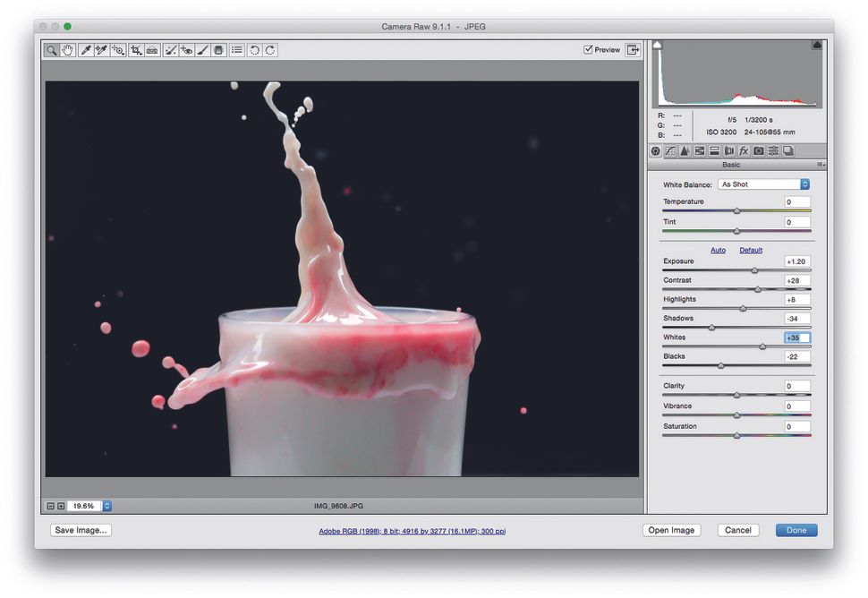Viewport: 868px width, 598px height.
Task: Open the zoom level dropdown stepper
Action: (106, 505)
